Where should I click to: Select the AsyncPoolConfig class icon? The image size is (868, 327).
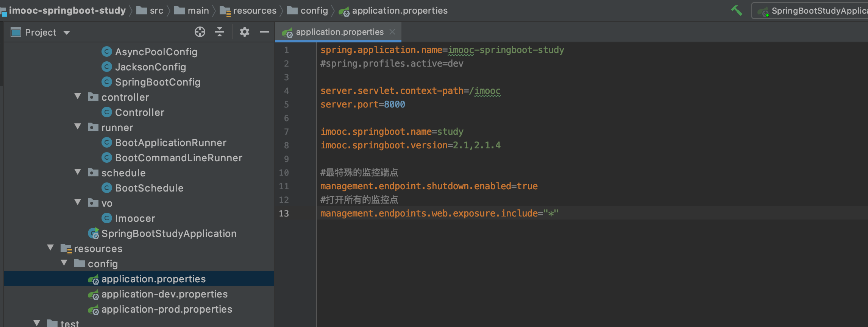pyautogui.click(x=107, y=51)
